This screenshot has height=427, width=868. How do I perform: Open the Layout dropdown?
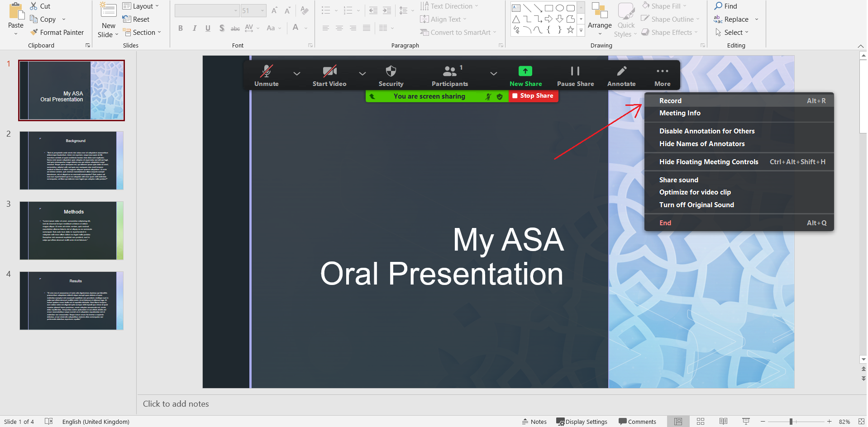click(x=141, y=6)
